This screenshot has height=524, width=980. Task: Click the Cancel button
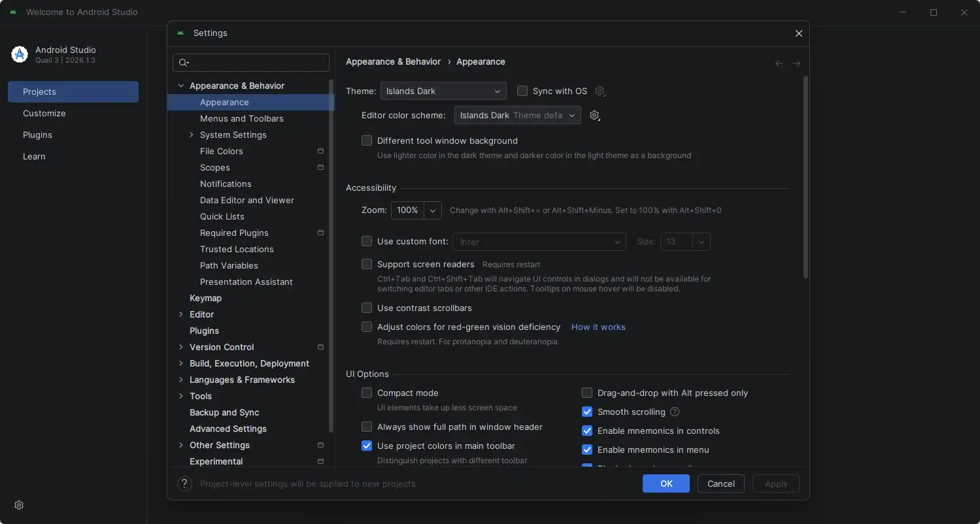click(721, 483)
